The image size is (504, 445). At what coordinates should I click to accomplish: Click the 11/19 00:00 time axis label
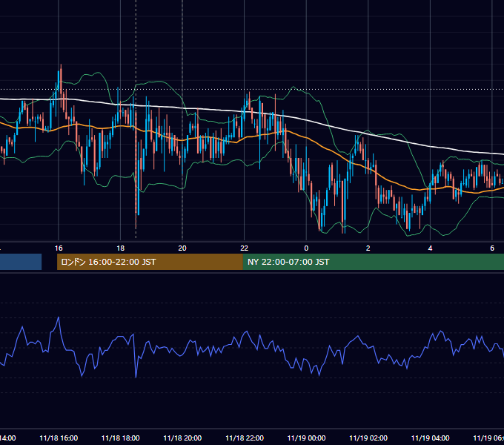306,438
